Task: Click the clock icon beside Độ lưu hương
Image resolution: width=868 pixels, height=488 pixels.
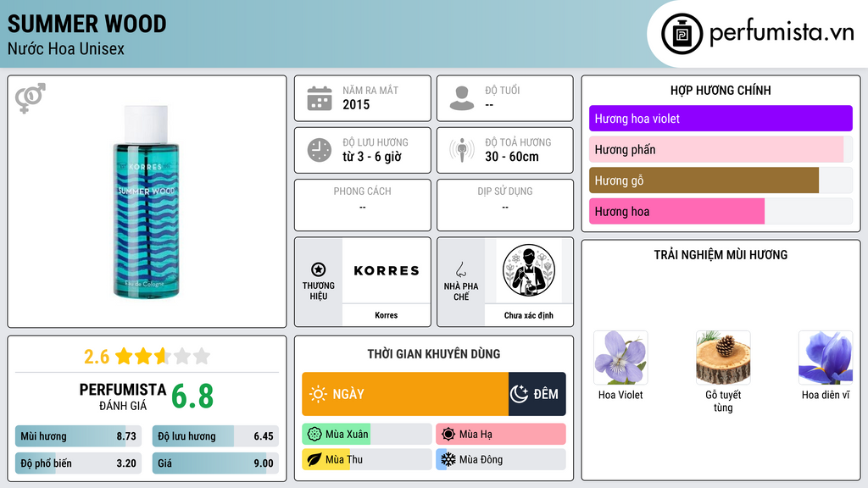Action: pyautogui.click(x=320, y=150)
